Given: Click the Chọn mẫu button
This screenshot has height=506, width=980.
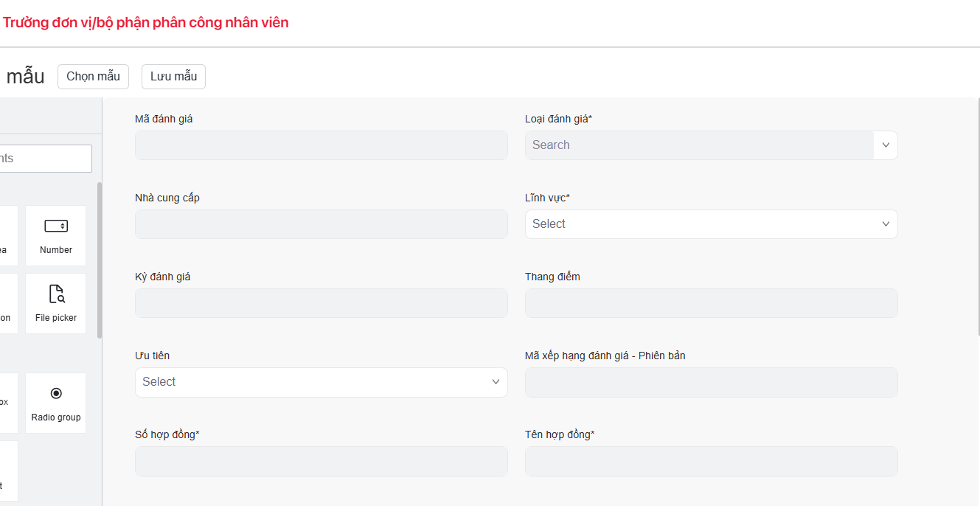Looking at the screenshot, I should pos(93,77).
